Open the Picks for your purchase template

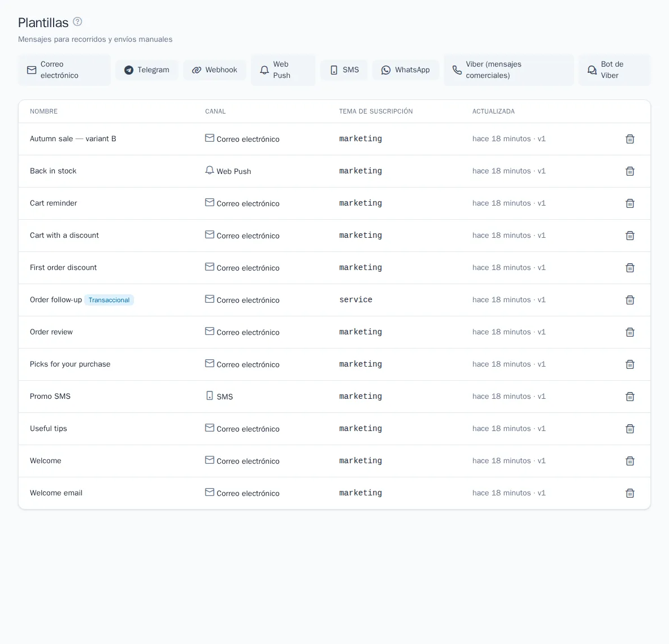click(70, 364)
